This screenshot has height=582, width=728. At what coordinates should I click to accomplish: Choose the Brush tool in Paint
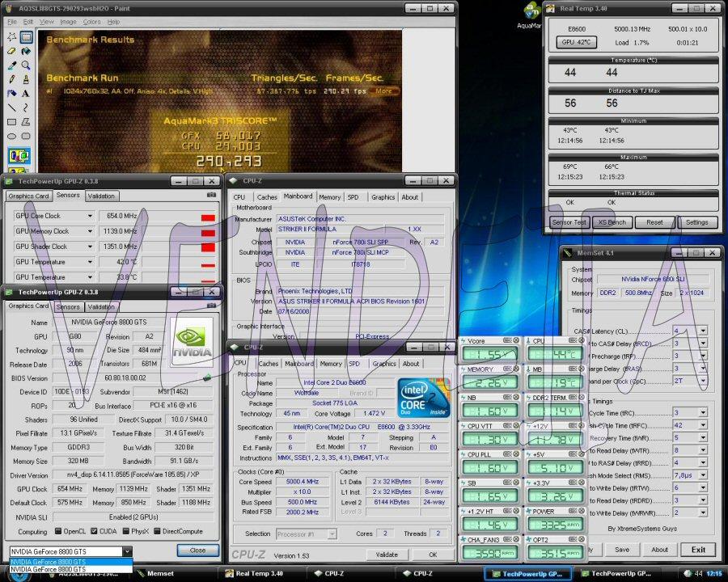pos(26,79)
